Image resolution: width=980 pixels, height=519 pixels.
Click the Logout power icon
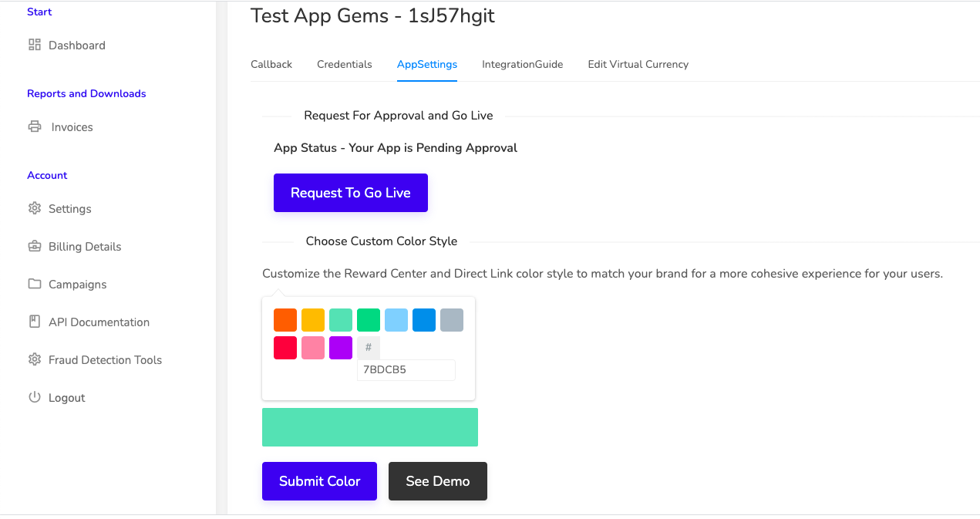[34, 397]
